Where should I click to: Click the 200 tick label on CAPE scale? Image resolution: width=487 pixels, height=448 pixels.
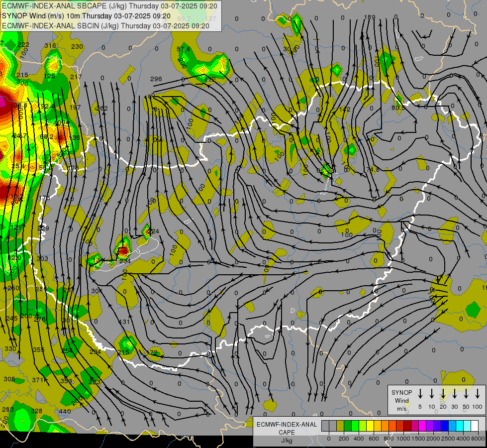(x=344, y=439)
